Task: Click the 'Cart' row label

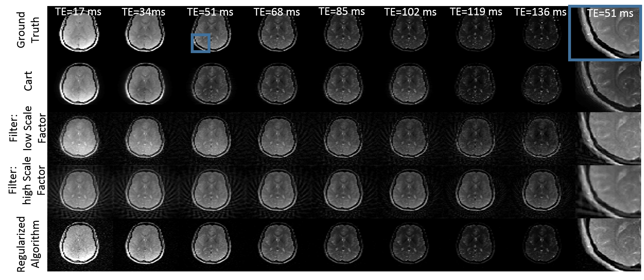Action: (28, 81)
